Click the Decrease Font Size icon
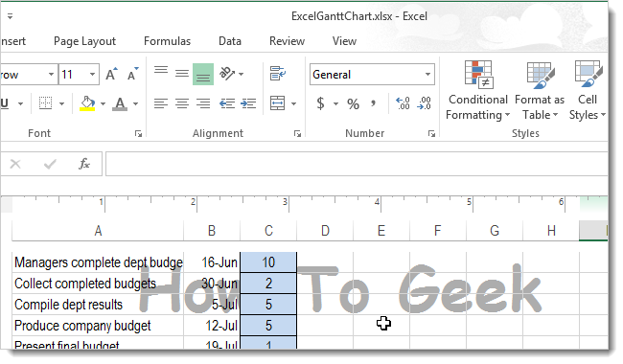Viewport: 623px width, 364px height. pyautogui.click(x=132, y=74)
